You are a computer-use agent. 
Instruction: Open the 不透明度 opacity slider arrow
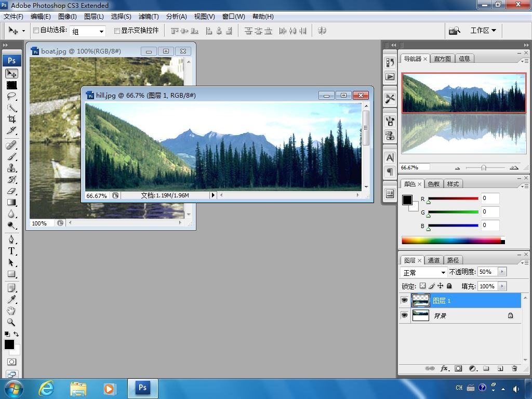502,272
